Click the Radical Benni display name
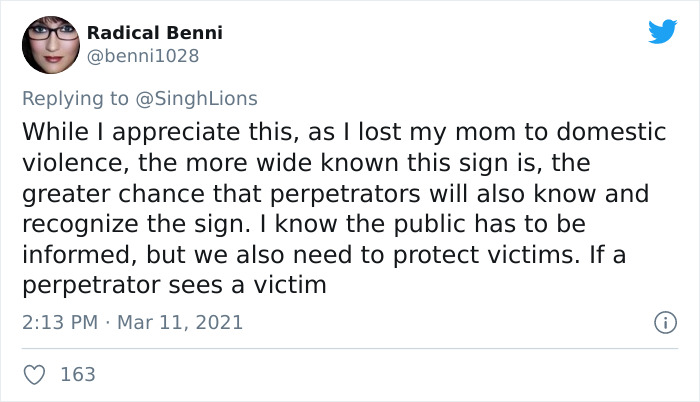This screenshot has width=700, height=402. (155, 33)
